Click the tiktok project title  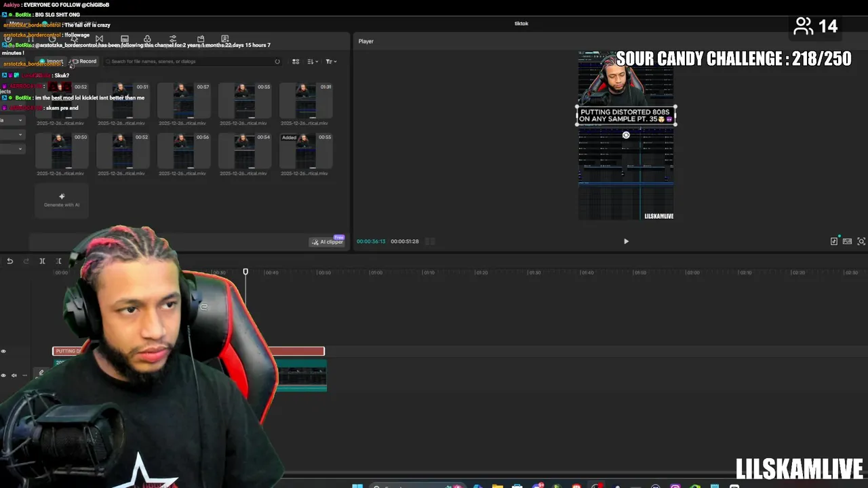click(521, 24)
